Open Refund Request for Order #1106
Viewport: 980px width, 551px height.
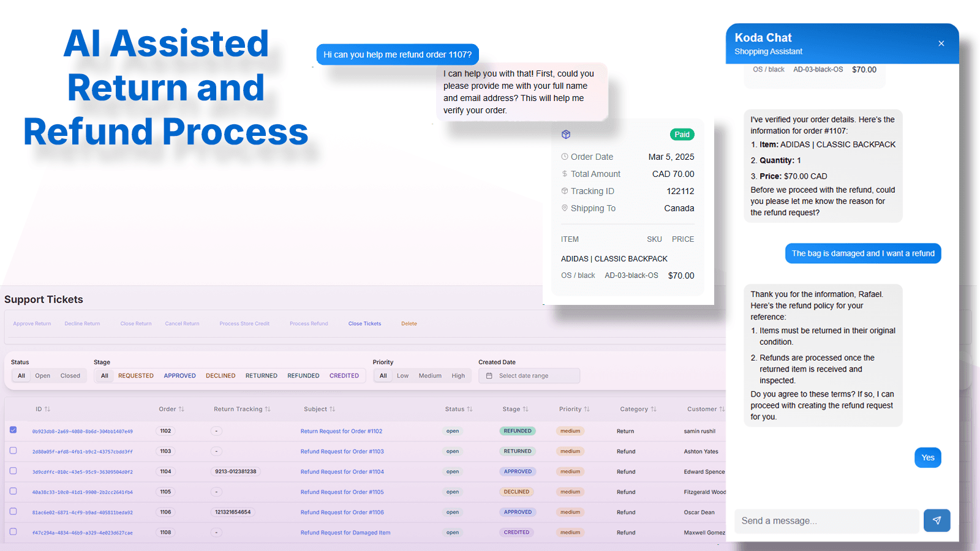[x=342, y=512]
